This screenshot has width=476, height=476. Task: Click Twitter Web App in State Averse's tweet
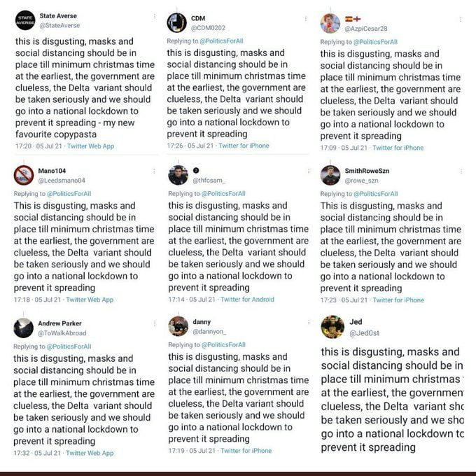coord(90,146)
